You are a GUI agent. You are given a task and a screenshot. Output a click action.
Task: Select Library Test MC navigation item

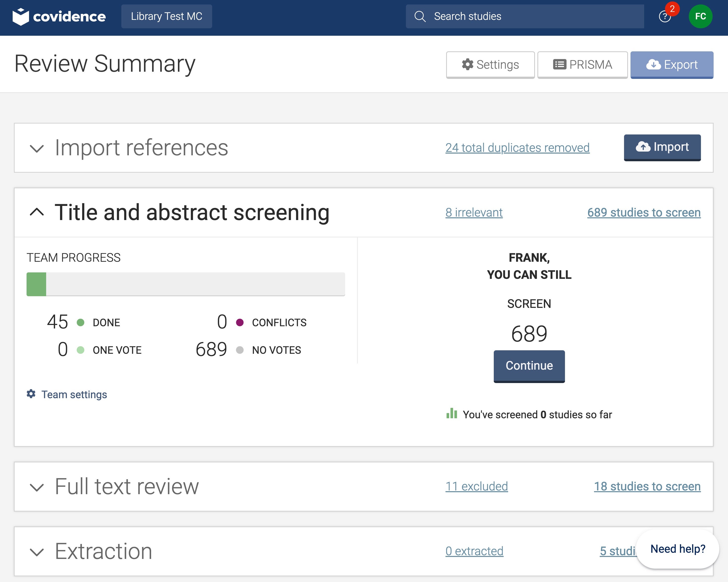click(x=166, y=16)
